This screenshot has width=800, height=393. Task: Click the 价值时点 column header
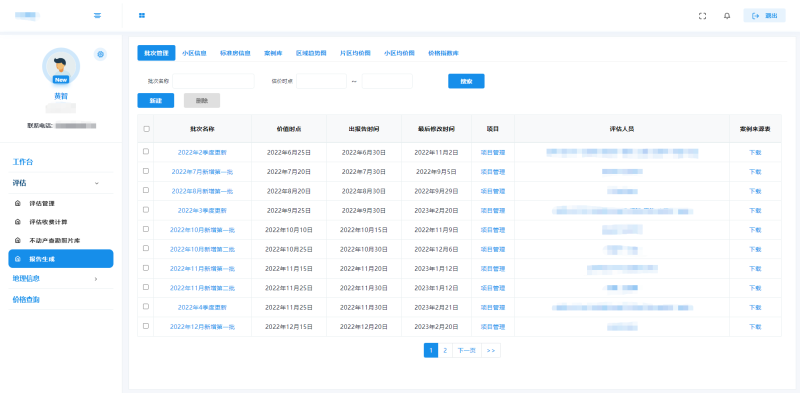(x=289, y=129)
